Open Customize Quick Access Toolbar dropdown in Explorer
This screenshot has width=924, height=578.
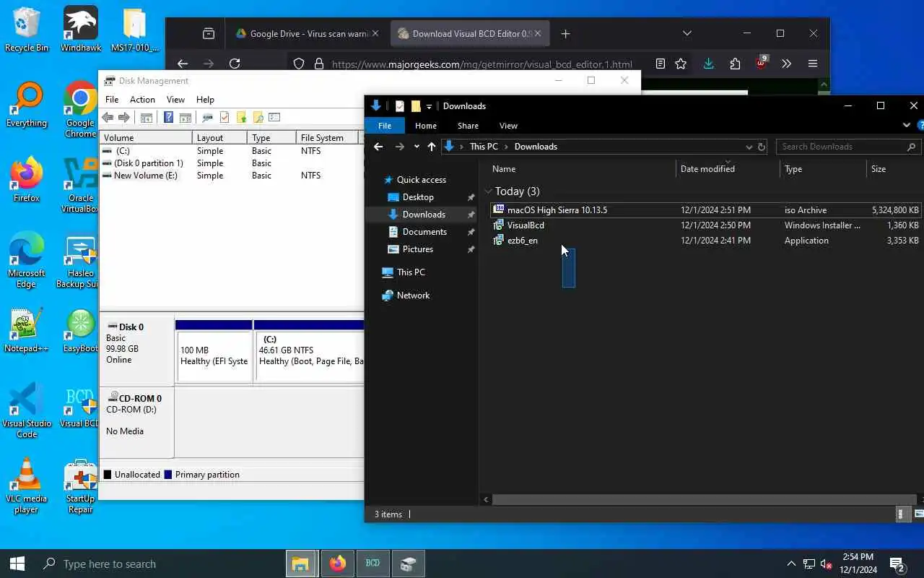click(x=429, y=107)
